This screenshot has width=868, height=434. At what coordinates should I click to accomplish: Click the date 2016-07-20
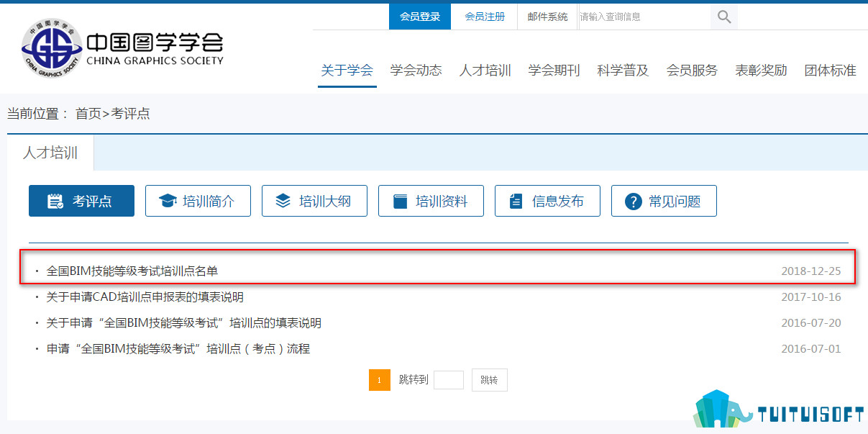(x=811, y=323)
